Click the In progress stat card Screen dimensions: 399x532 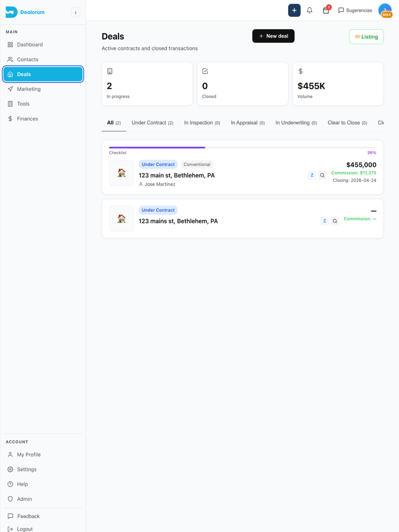147,84
